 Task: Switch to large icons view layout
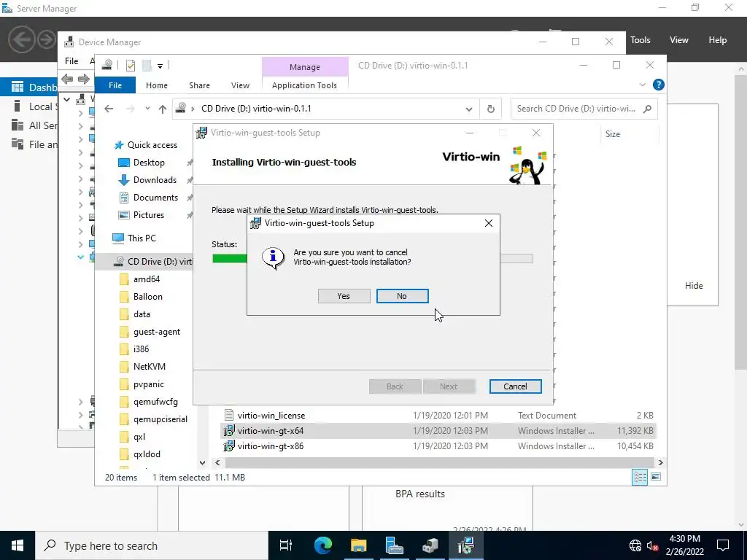[656, 477]
